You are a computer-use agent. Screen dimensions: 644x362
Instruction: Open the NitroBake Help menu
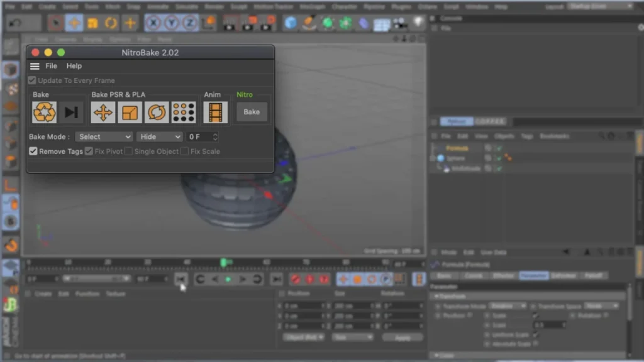pyautogui.click(x=74, y=66)
